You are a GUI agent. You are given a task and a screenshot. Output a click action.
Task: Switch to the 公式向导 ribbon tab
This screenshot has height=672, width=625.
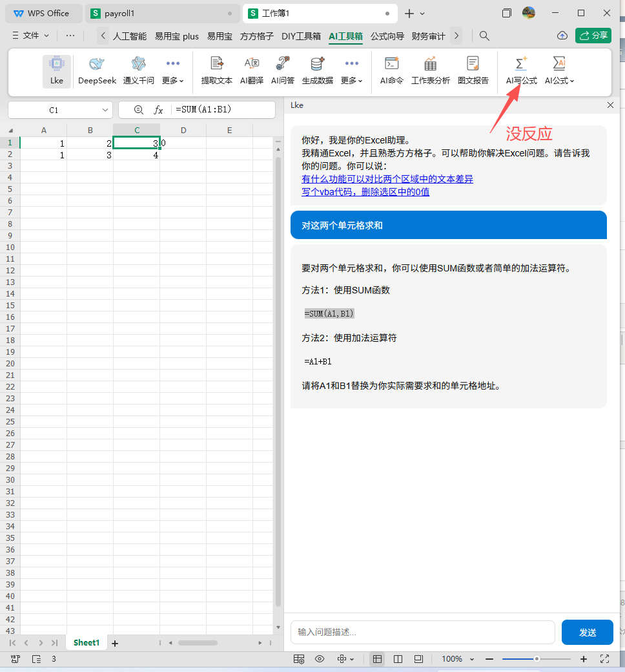point(387,36)
